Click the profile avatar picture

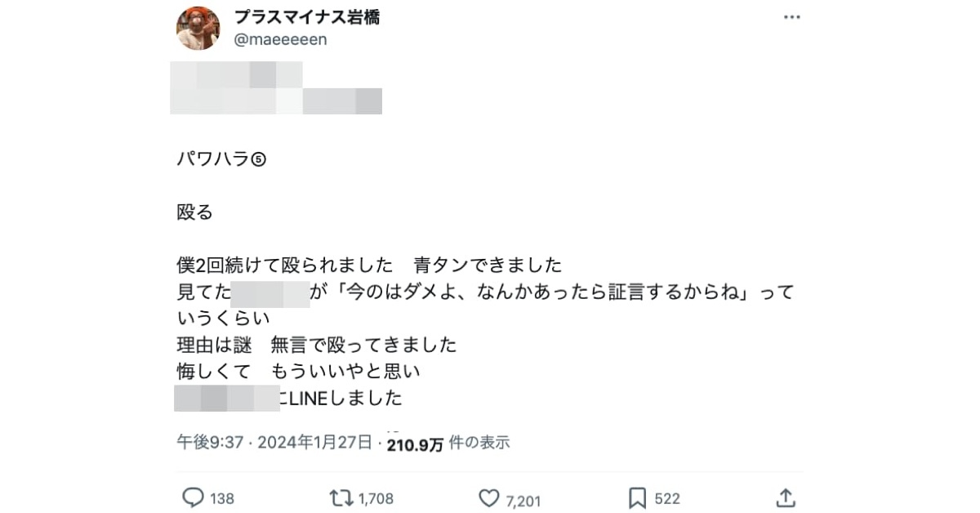pos(198,29)
